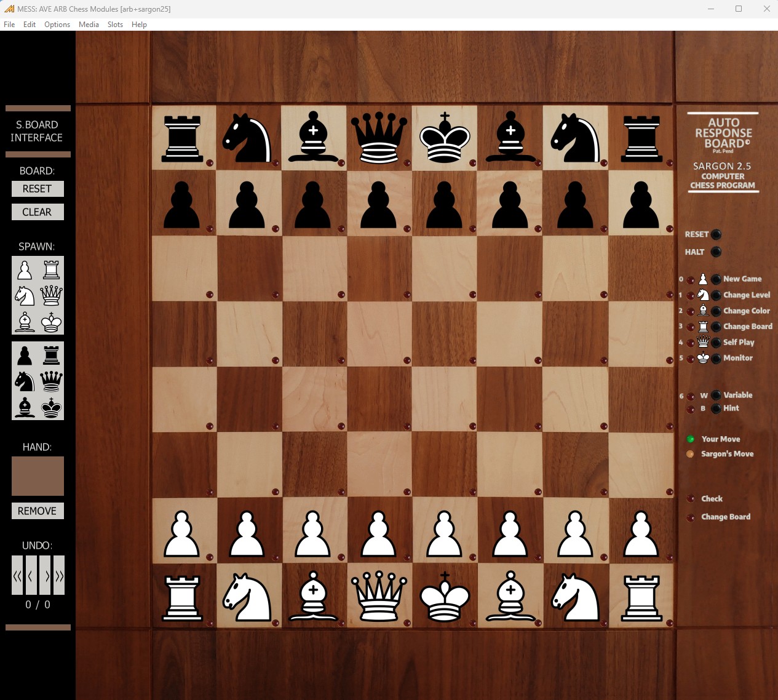The width and height of the screenshot is (778, 700).
Task: Push the Change Board button
Action: (x=716, y=327)
